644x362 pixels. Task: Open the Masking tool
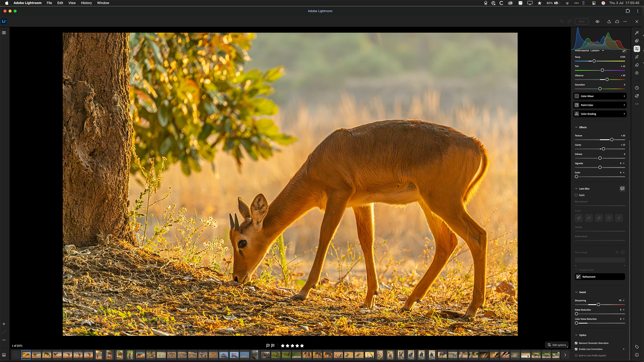[637, 73]
